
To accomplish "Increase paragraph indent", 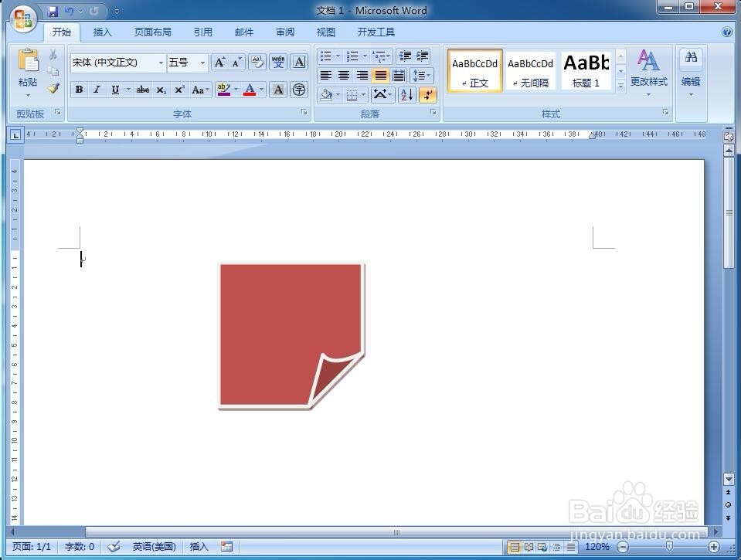I will pyautogui.click(x=422, y=56).
